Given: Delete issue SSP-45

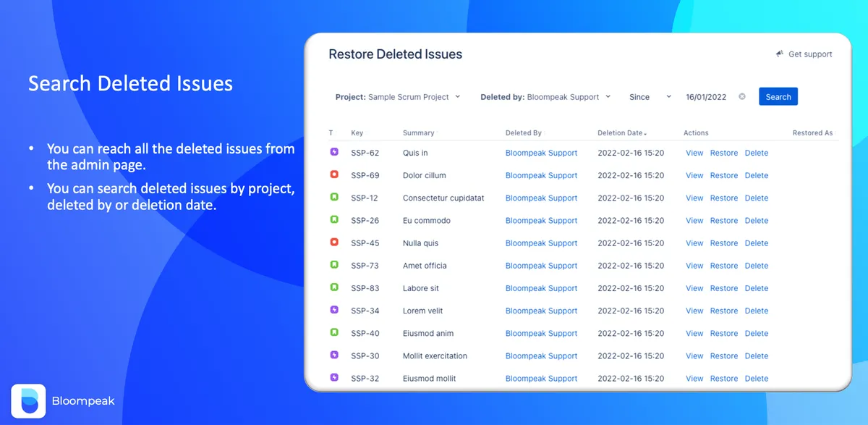Looking at the screenshot, I should [x=757, y=243].
